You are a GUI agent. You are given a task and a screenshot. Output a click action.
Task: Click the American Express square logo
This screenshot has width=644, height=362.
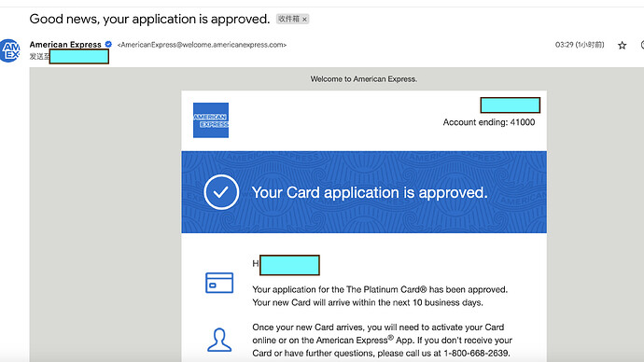(x=211, y=120)
